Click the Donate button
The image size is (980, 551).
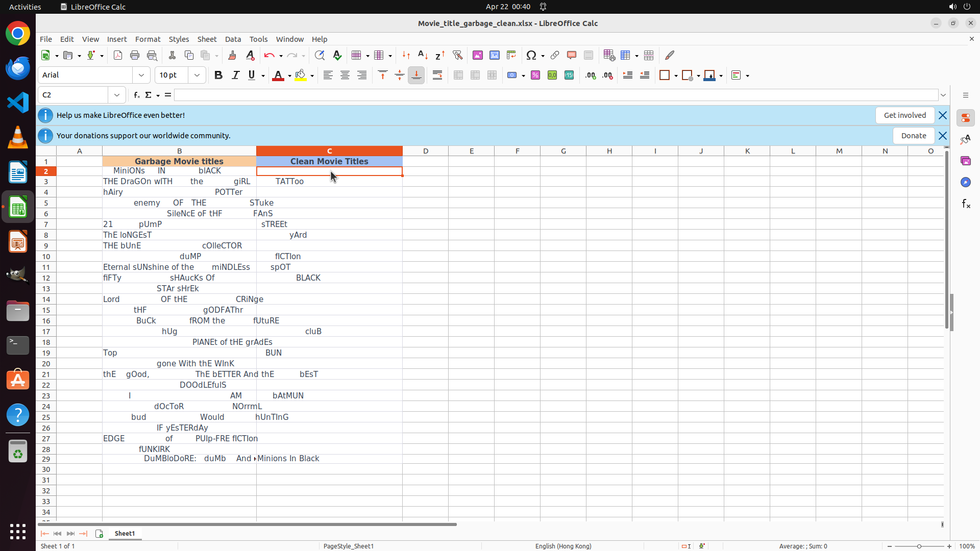click(913, 136)
